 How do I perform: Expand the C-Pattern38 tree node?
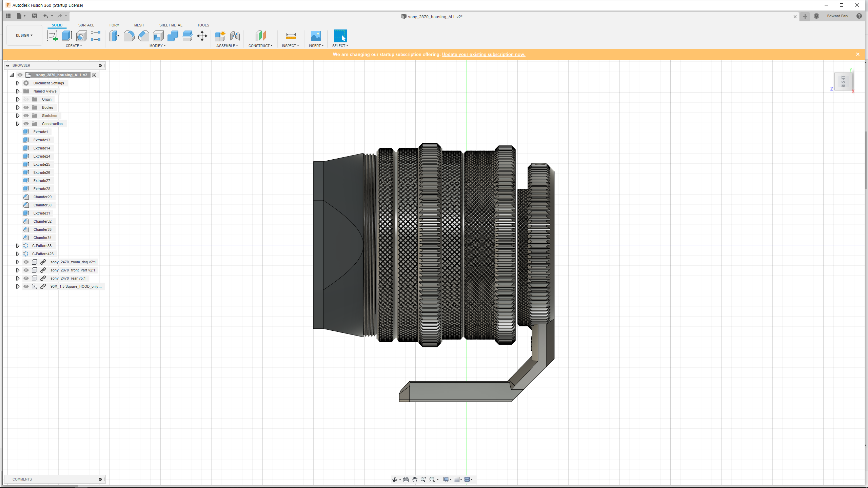[x=18, y=246]
